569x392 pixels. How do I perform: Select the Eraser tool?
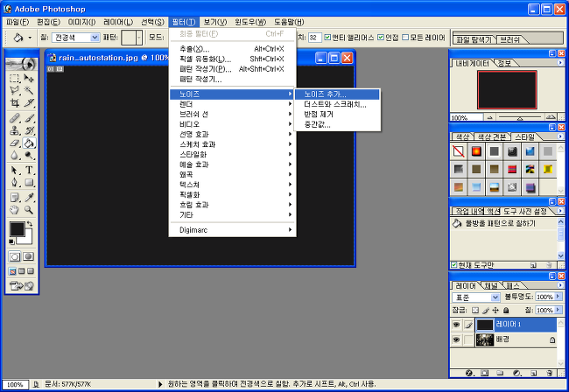coord(15,143)
